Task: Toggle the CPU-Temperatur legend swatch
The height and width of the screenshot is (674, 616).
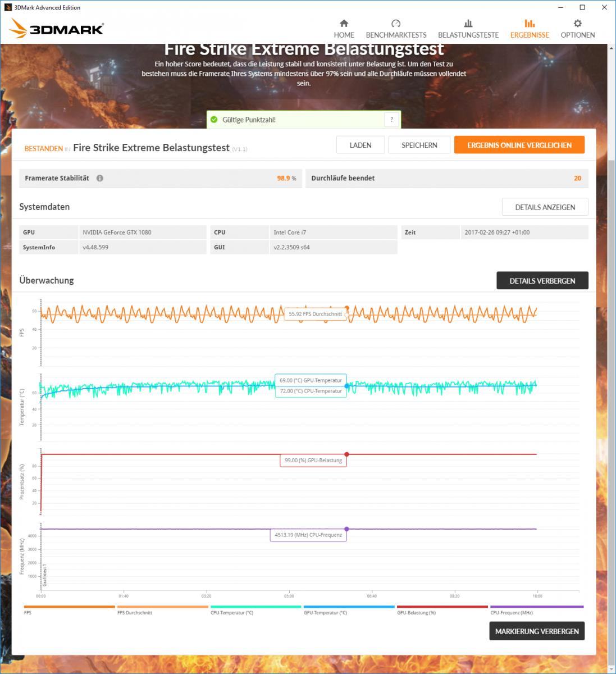Action: pos(255,607)
